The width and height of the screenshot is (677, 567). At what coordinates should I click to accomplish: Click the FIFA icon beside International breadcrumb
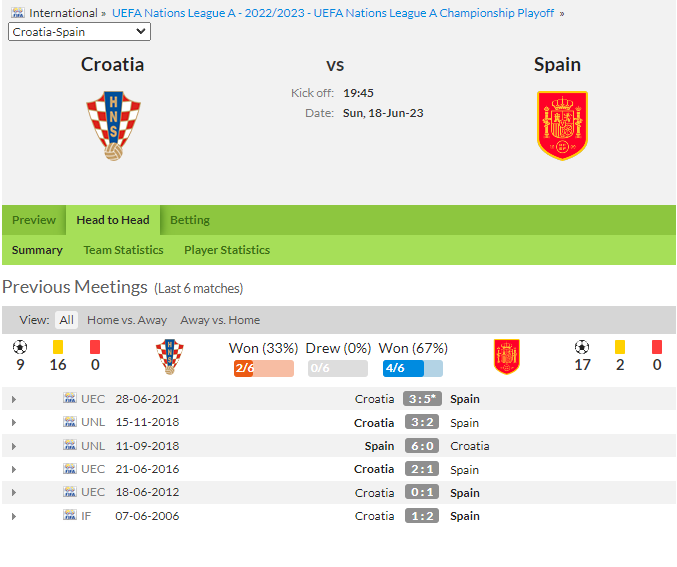18,13
